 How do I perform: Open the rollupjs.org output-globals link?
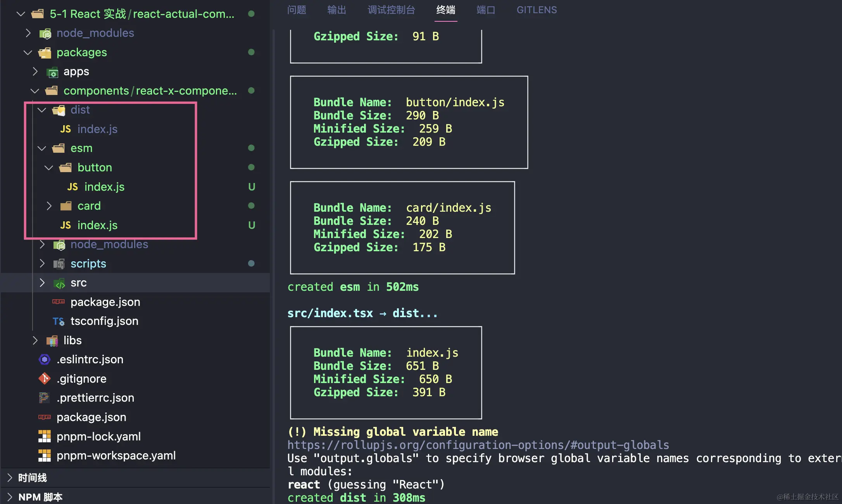tap(478, 445)
